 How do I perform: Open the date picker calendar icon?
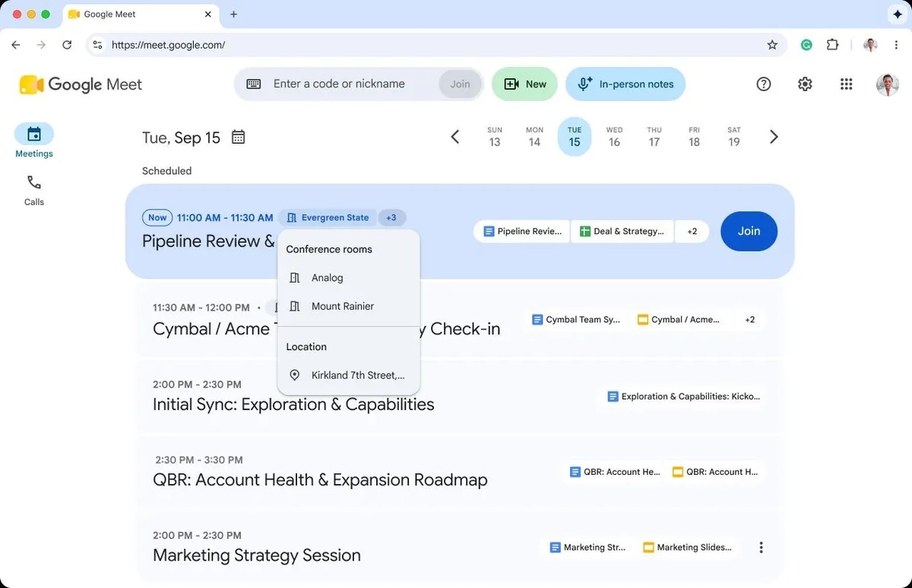[x=238, y=138]
